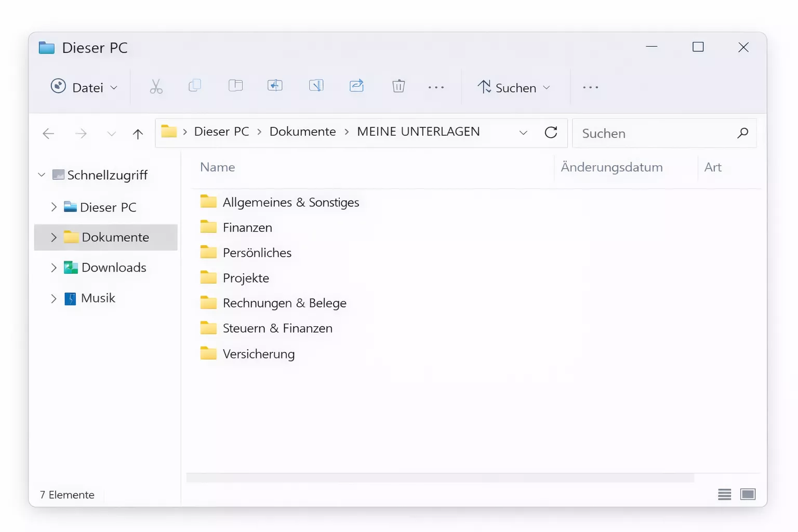
Task: Click the Share icon in the toolbar
Action: pos(357,86)
